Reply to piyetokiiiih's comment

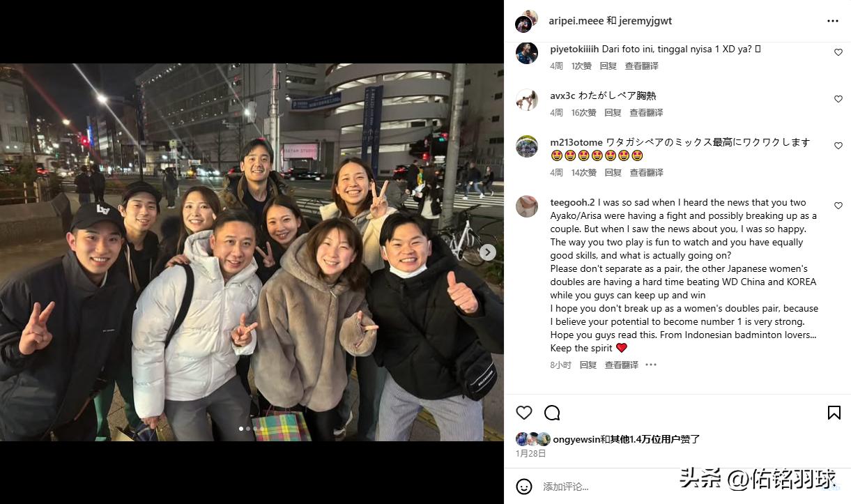coord(608,66)
